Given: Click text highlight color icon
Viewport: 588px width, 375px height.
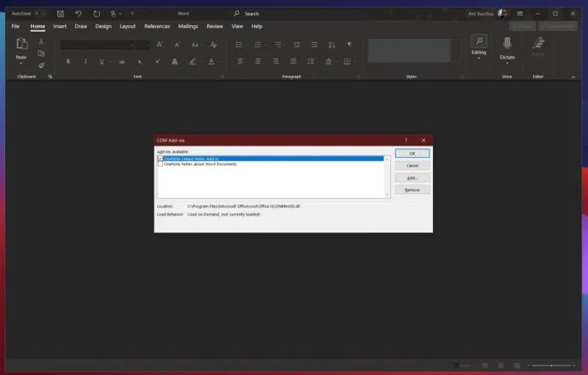Looking at the screenshot, I should pos(193,62).
